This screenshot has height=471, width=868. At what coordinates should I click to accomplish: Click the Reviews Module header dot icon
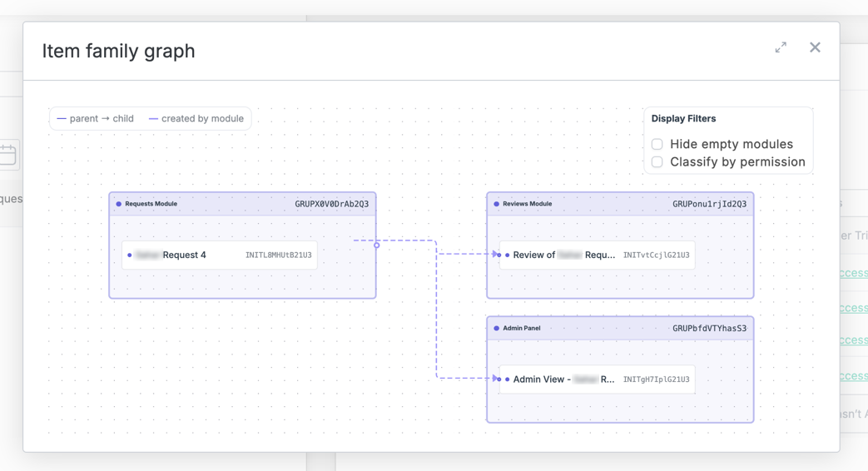(x=497, y=204)
